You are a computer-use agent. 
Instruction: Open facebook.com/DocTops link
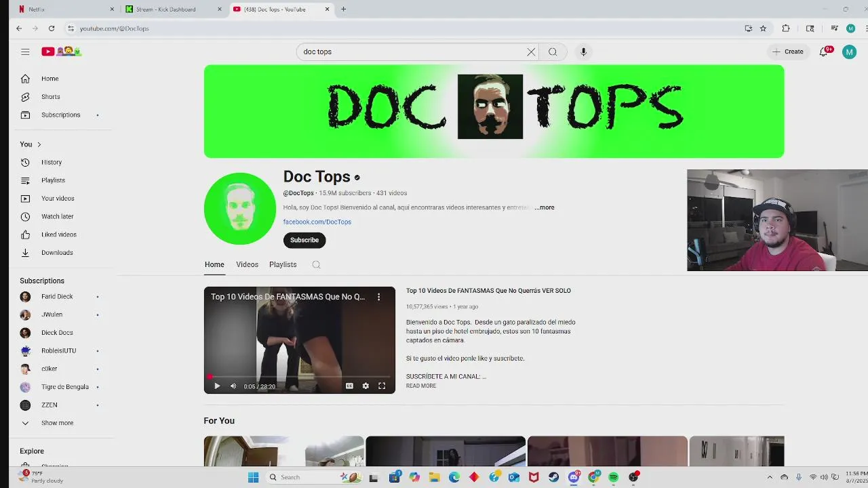point(317,222)
